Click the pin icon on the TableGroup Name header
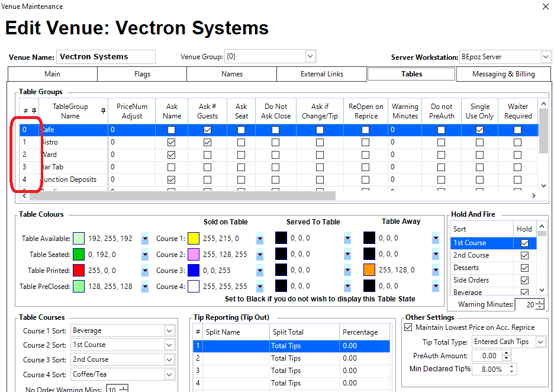This screenshot has height=392, width=554. pyautogui.click(x=103, y=111)
